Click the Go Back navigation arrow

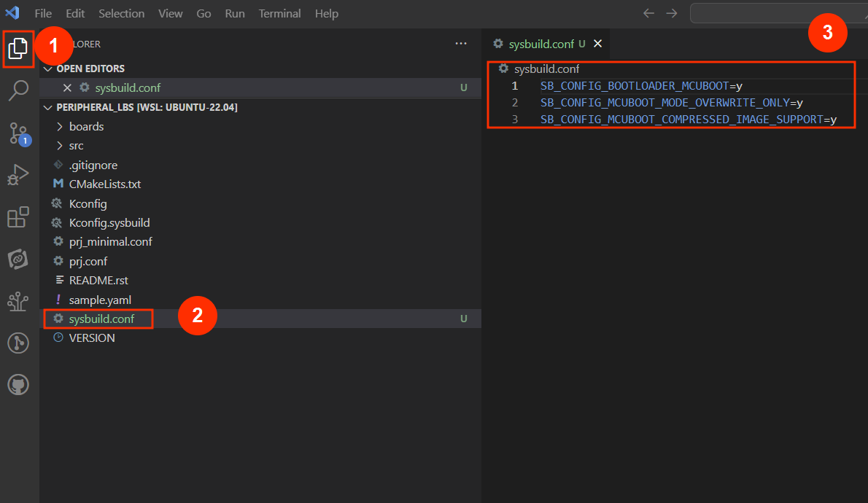(648, 14)
